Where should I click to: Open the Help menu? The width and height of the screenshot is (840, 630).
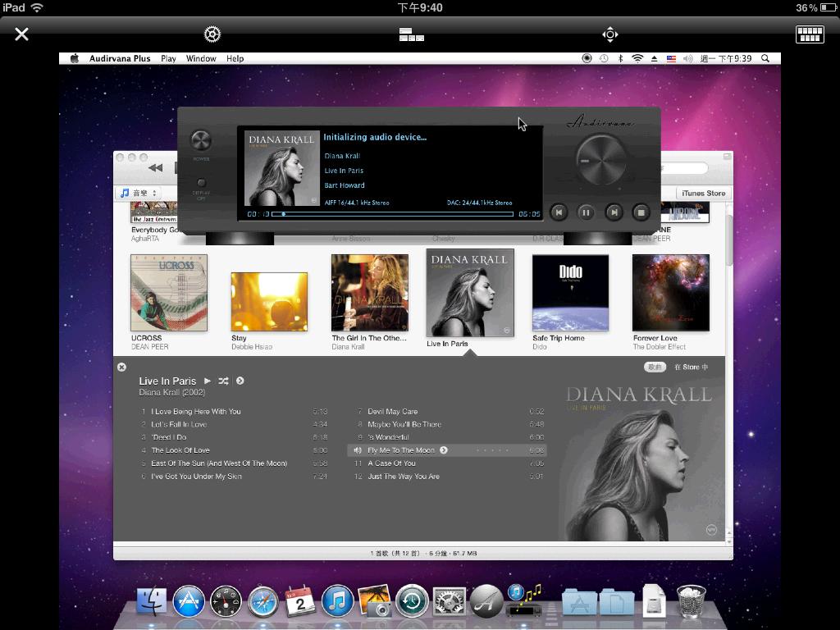(235, 58)
